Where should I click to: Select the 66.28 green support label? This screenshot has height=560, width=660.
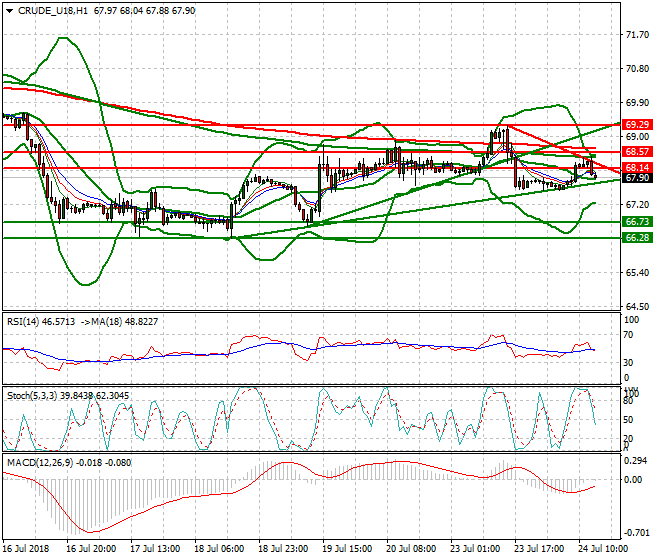coord(637,237)
